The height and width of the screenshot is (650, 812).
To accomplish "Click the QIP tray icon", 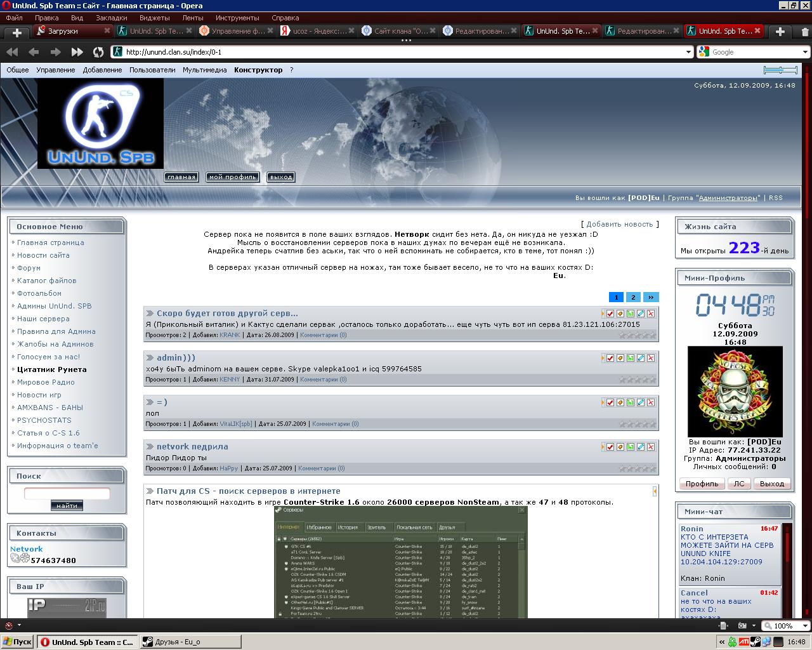I will [733, 642].
